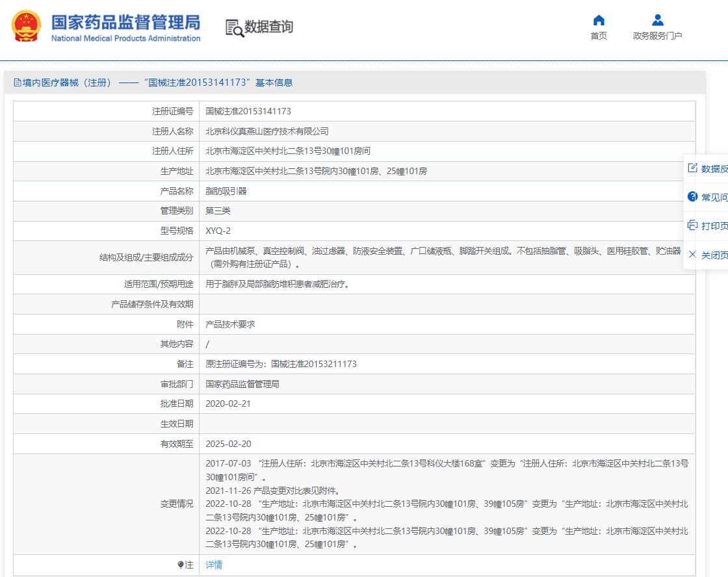Click the 政务服务门户 person icon
728x577 pixels.
657,19
